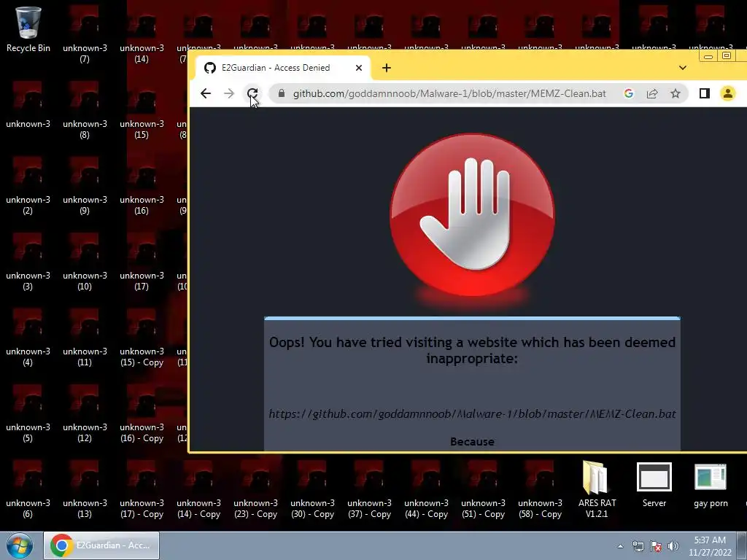747x560 pixels.
Task: Share this page using the share icon
Action: (x=652, y=93)
